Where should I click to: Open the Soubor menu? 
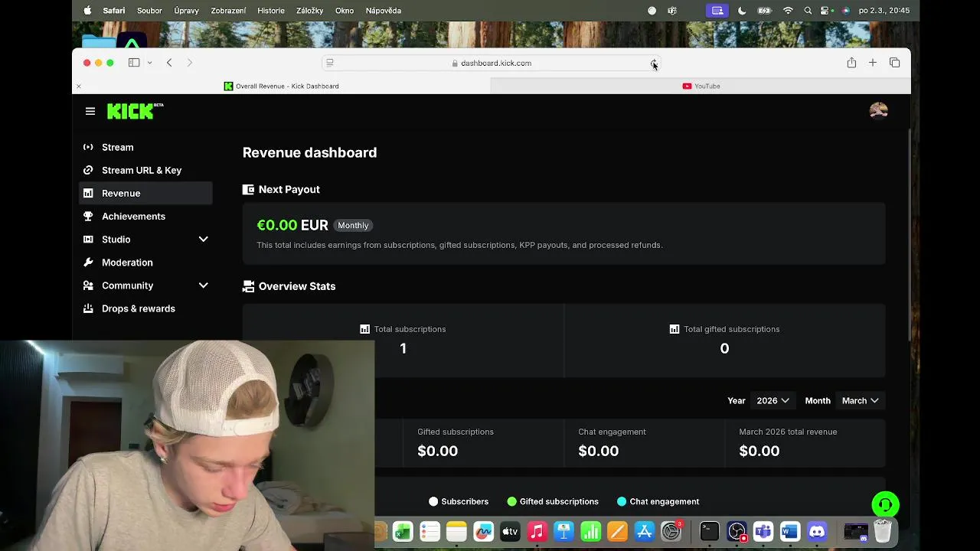(x=149, y=11)
